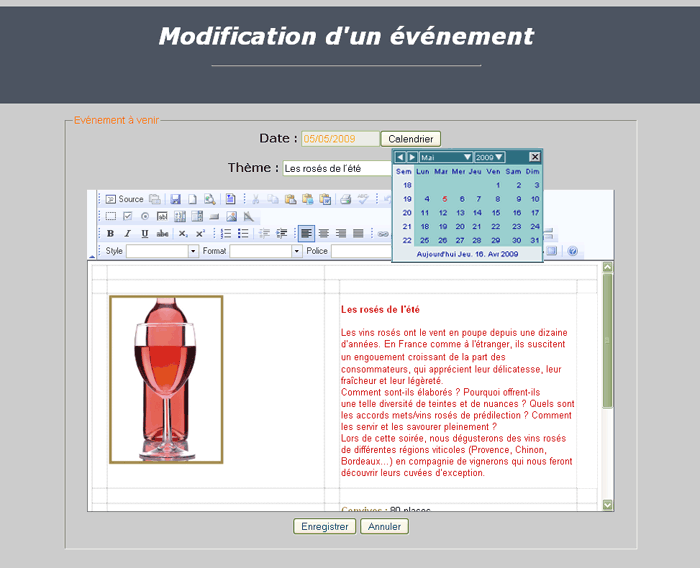700x568 pixels.
Task: Open the Templates icon
Action: point(230,199)
